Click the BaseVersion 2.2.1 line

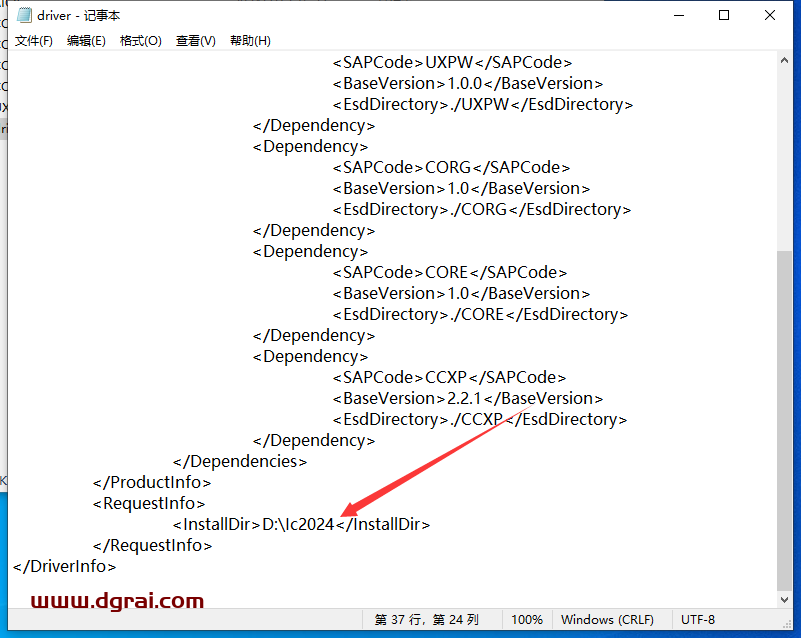(x=468, y=398)
